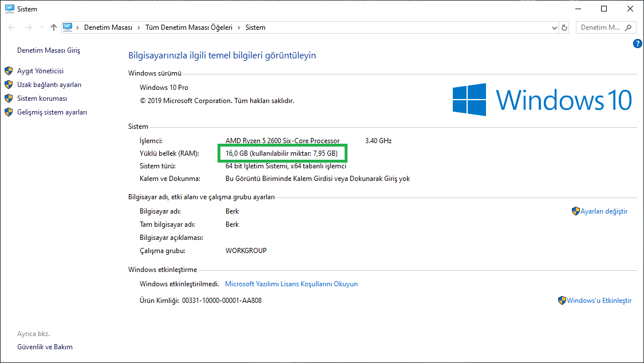The image size is (644, 363).
Task: Click shield icon next to Ayarları değiştir
Action: point(575,211)
